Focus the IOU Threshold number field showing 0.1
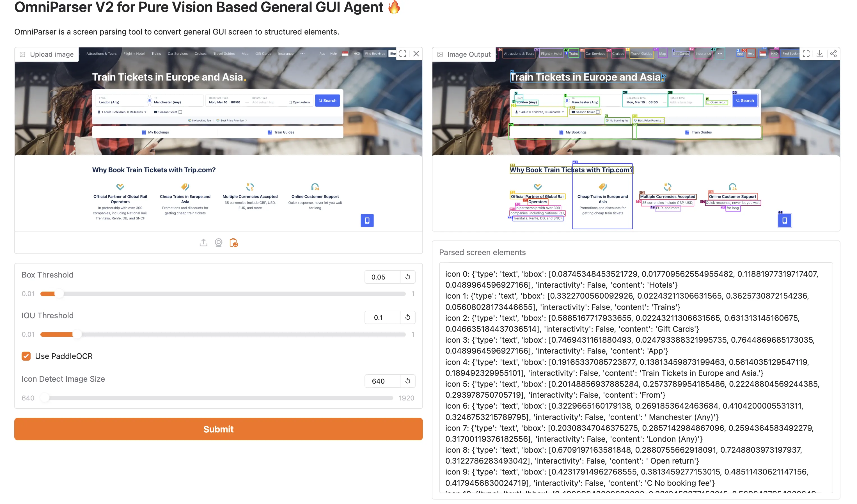Image resolution: width=857 pixels, height=504 pixels. coord(382,317)
